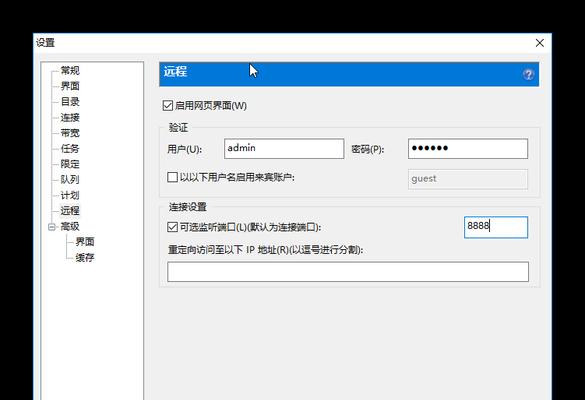Open the 目录 settings page

[x=70, y=101]
